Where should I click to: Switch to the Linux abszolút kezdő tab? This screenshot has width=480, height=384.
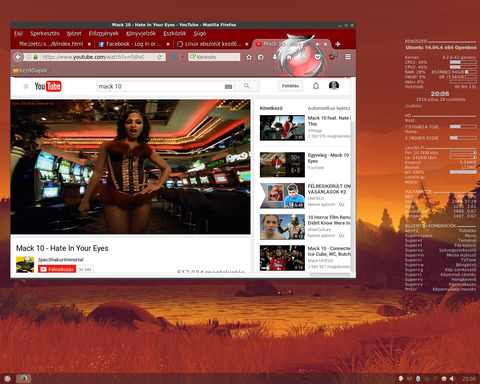click(x=212, y=44)
